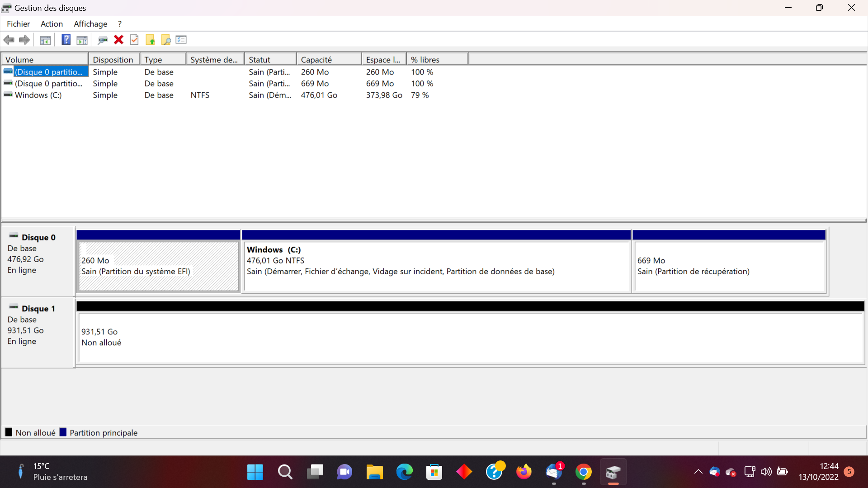Click the red X delete toolbar icon
The image size is (868, 488).
(x=118, y=40)
